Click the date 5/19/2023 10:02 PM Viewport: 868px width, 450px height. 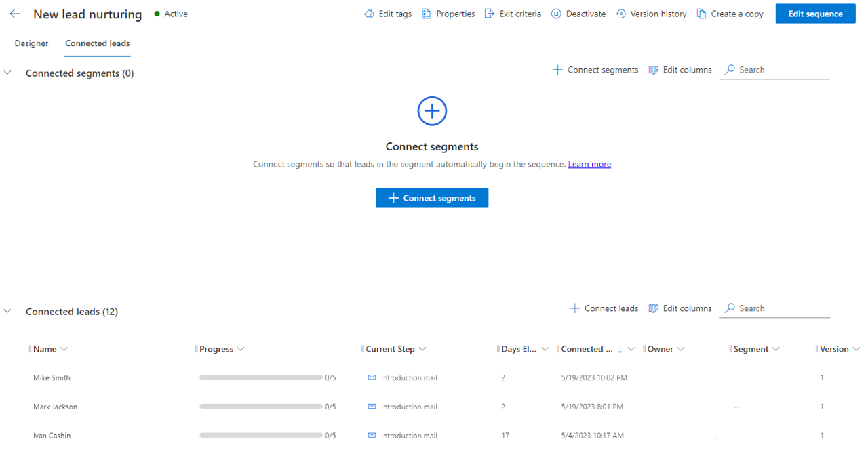point(594,377)
